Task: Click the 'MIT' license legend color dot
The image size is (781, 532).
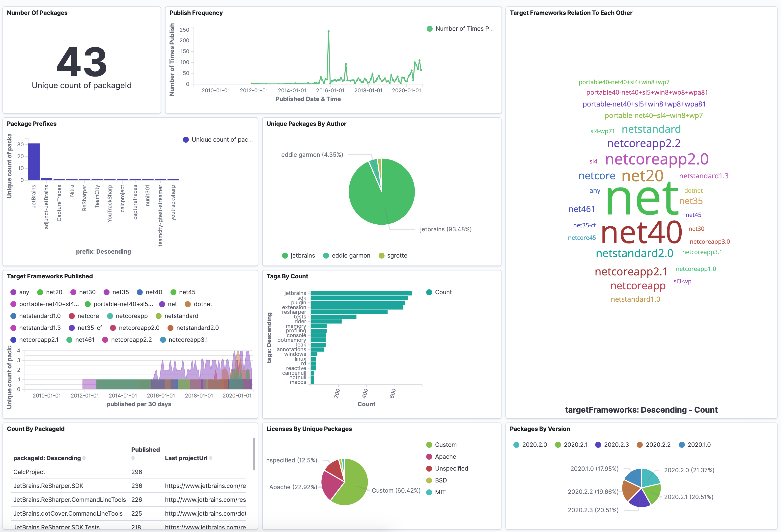Action: (x=429, y=492)
